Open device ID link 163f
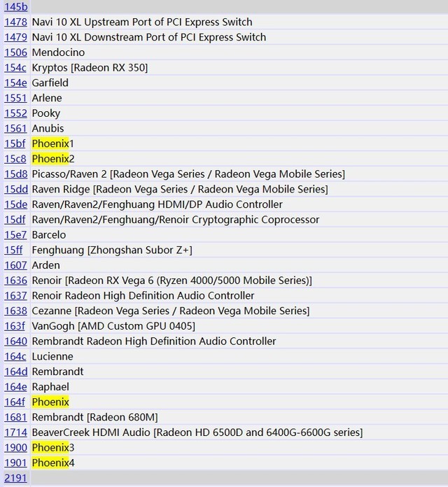 [x=15, y=327]
